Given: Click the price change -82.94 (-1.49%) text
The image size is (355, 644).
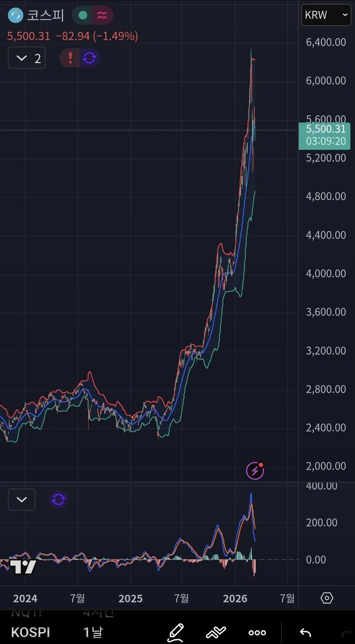Looking at the screenshot, I should pyautogui.click(x=97, y=36).
